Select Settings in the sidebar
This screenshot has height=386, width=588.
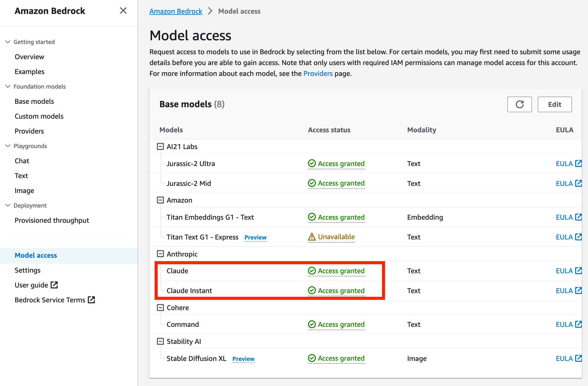(27, 270)
